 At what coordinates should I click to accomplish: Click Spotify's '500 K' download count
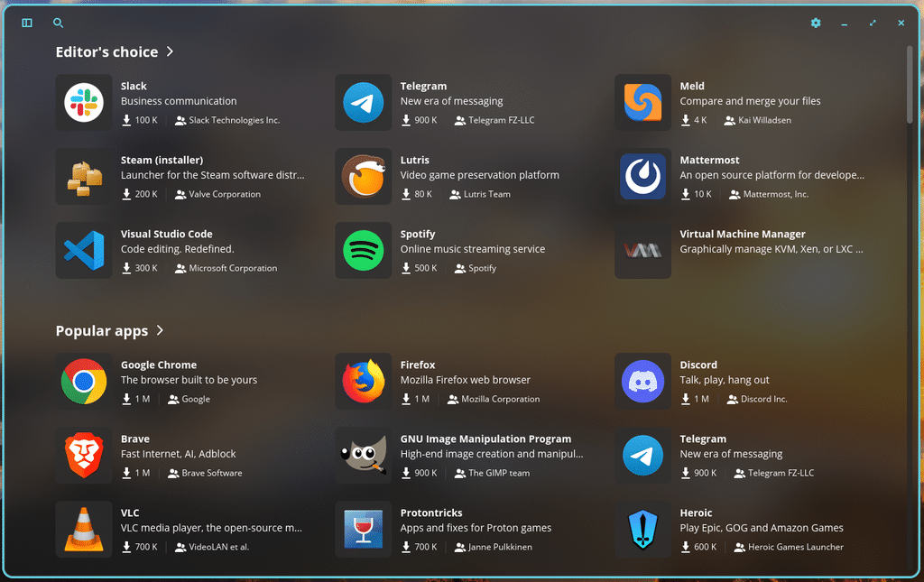426,268
